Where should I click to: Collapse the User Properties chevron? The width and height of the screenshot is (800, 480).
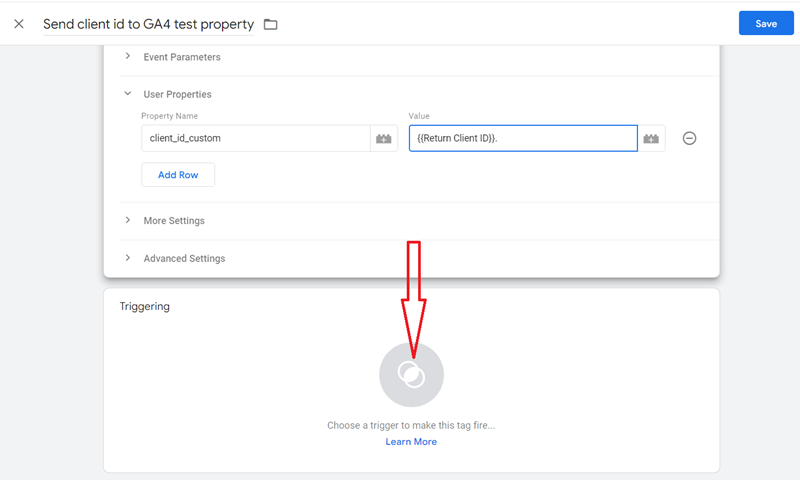[x=128, y=94]
